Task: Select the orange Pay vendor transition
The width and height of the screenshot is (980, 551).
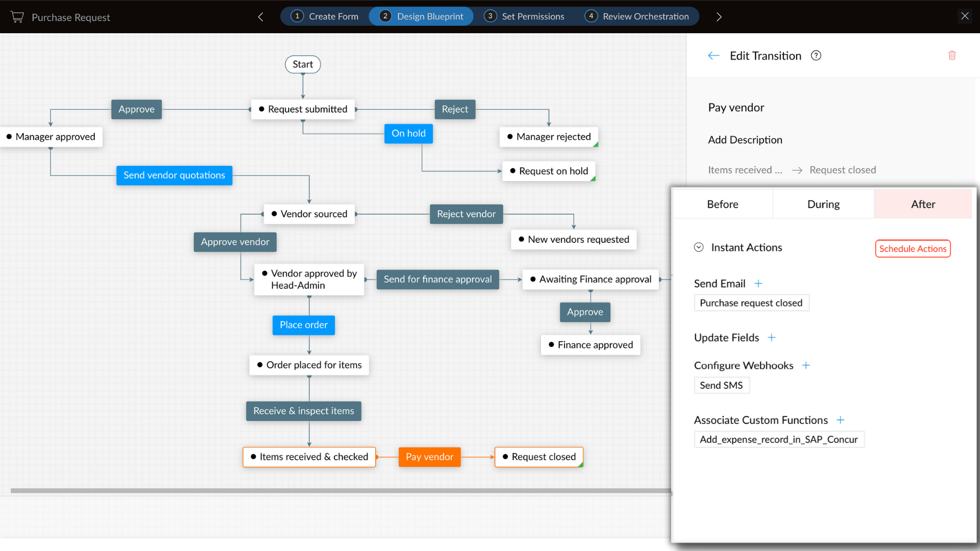Action: [x=429, y=457]
